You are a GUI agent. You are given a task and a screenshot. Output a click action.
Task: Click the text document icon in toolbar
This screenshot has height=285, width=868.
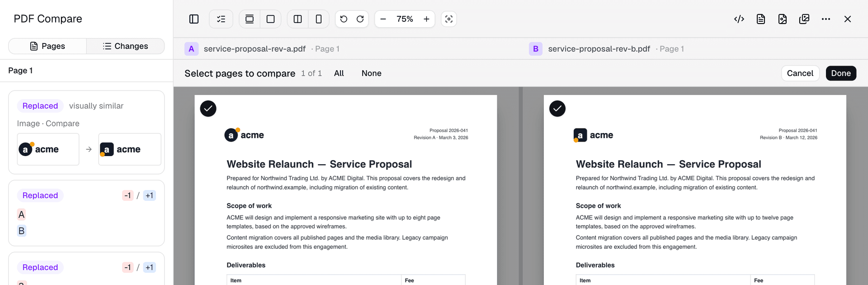[x=761, y=19]
